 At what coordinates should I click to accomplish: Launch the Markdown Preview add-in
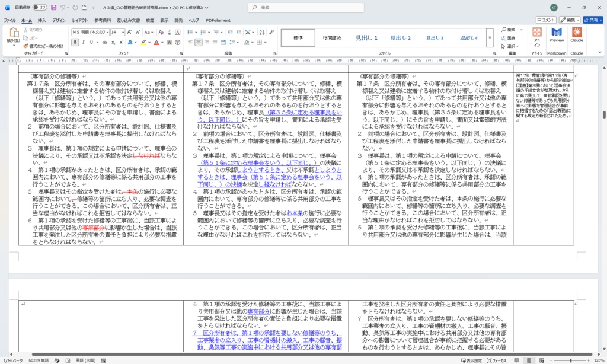[x=556, y=35]
